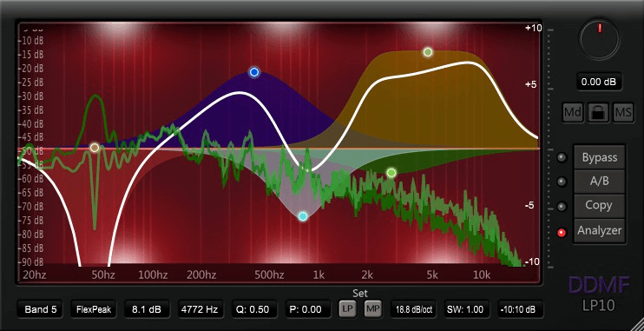Click the 4772 Hz frequency field

[x=200, y=309]
